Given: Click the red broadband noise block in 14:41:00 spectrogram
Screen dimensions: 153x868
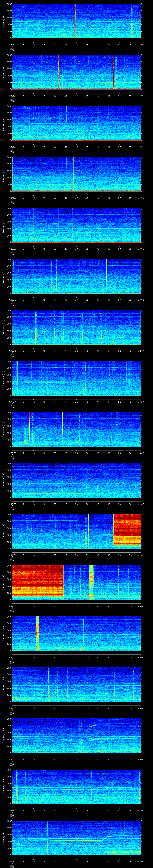Looking at the screenshot, I should click(x=127, y=530).
